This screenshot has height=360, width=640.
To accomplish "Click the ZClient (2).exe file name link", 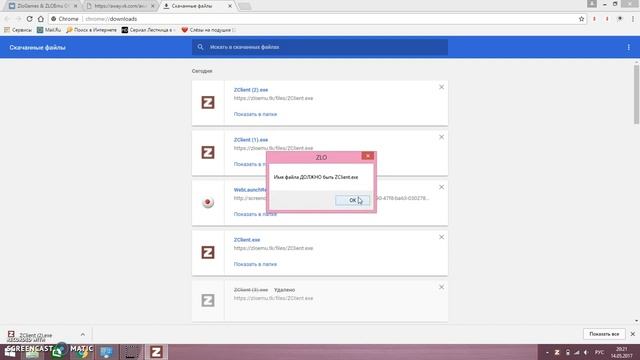I will point(251,90).
